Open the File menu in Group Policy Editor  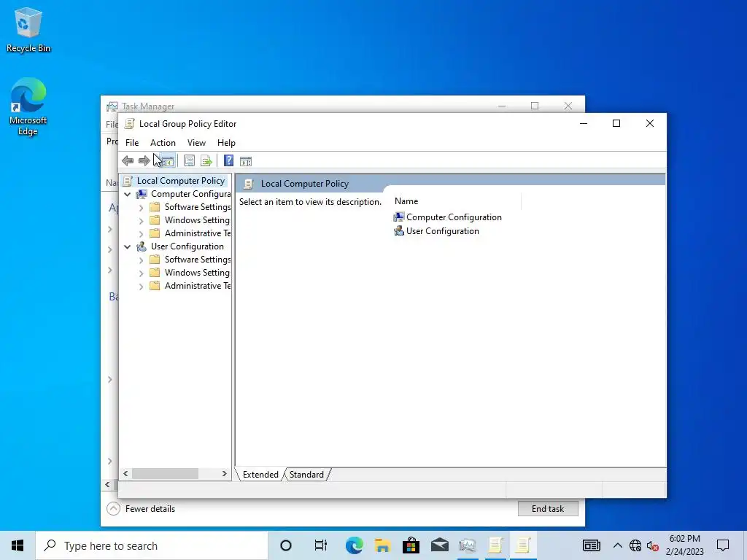pyautogui.click(x=132, y=143)
